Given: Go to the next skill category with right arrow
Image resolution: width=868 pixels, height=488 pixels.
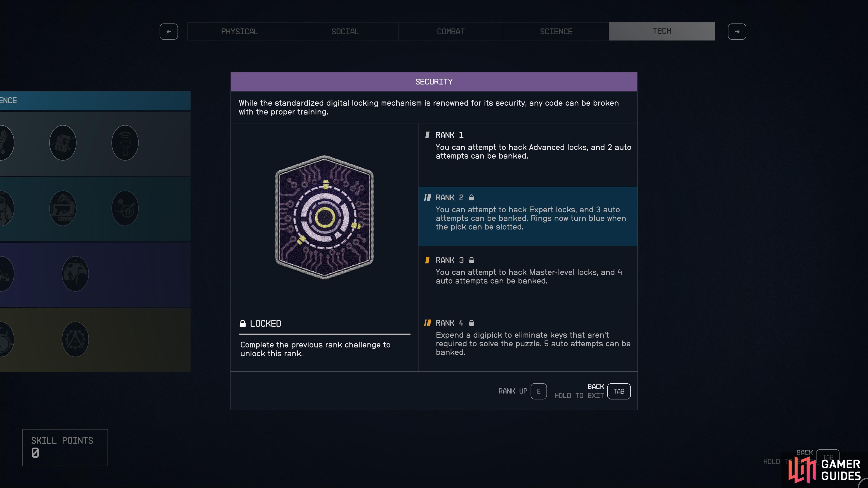Looking at the screenshot, I should click(x=737, y=32).
